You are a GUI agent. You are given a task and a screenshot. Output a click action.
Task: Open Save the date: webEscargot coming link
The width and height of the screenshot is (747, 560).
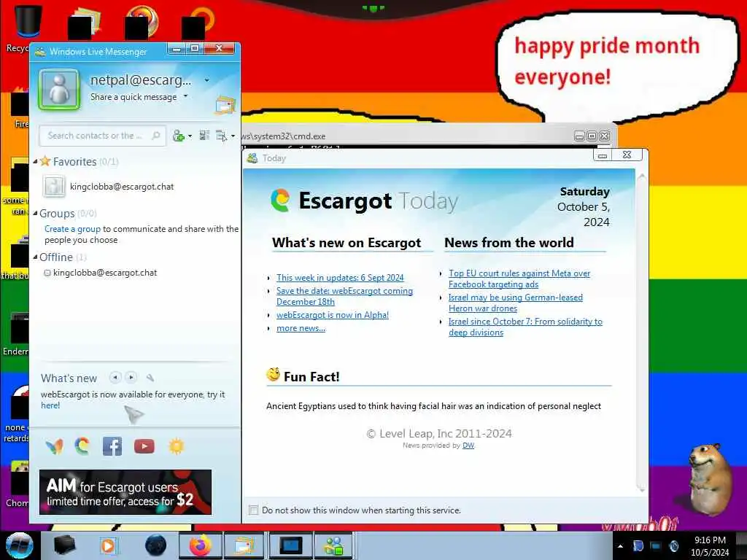click(344, 296)
